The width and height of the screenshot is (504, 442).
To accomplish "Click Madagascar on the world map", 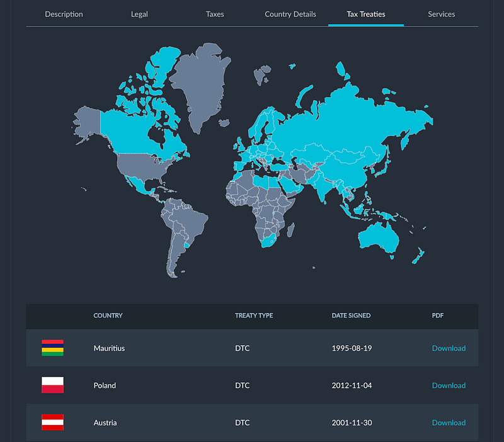I will click(290, 230).
